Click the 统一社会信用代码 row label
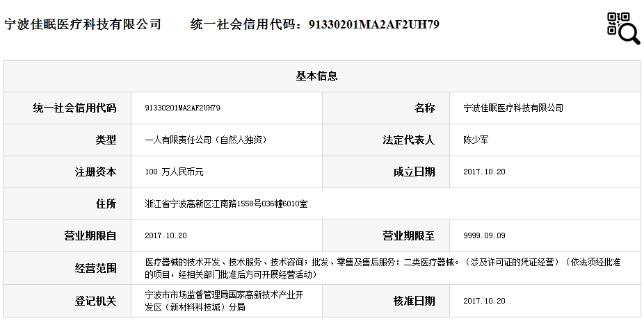This screenshot has height=323, width=644. (74, 108)
